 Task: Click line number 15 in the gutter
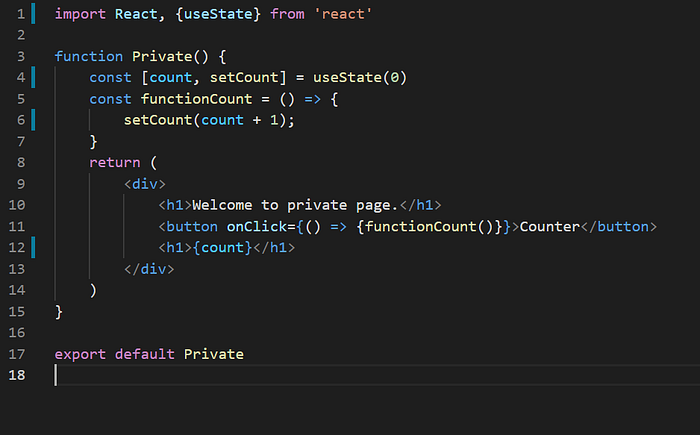point(17,311)
